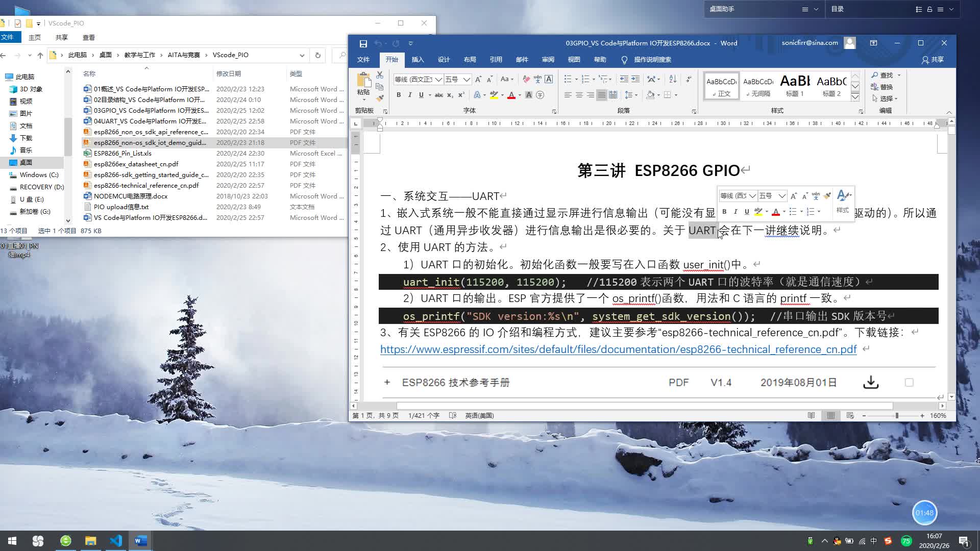Click the download arrow icon beside 2019年08月01日

871,382
